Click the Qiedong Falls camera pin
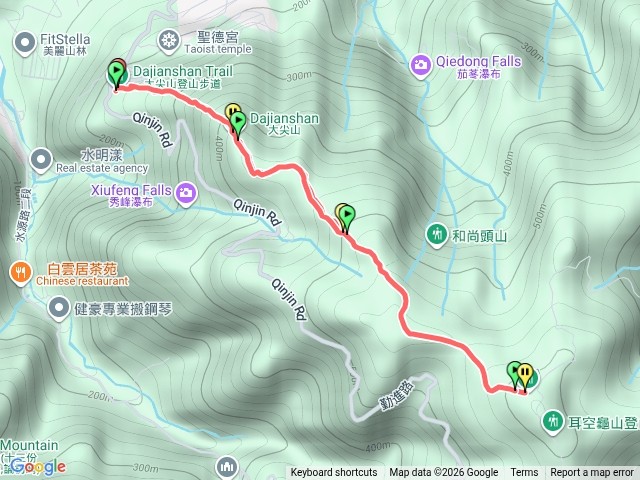640x480 pixels. point(420,65)
